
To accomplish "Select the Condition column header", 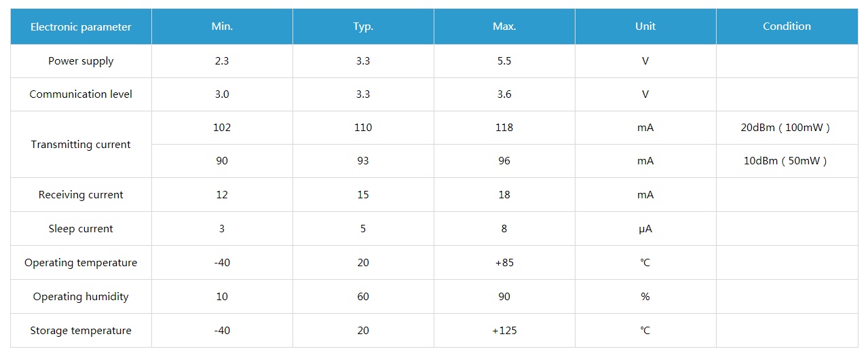I will pos(787,26).
